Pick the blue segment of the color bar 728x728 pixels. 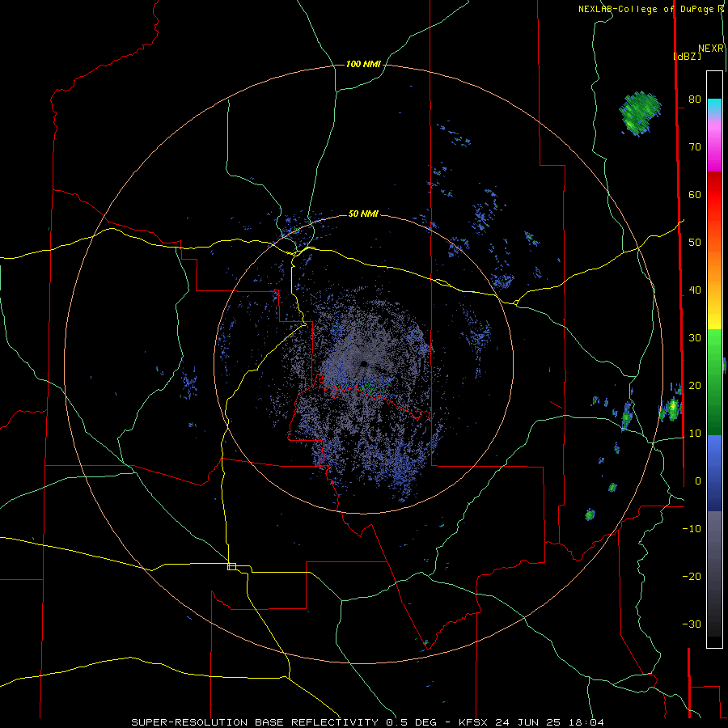pos(714,473)
